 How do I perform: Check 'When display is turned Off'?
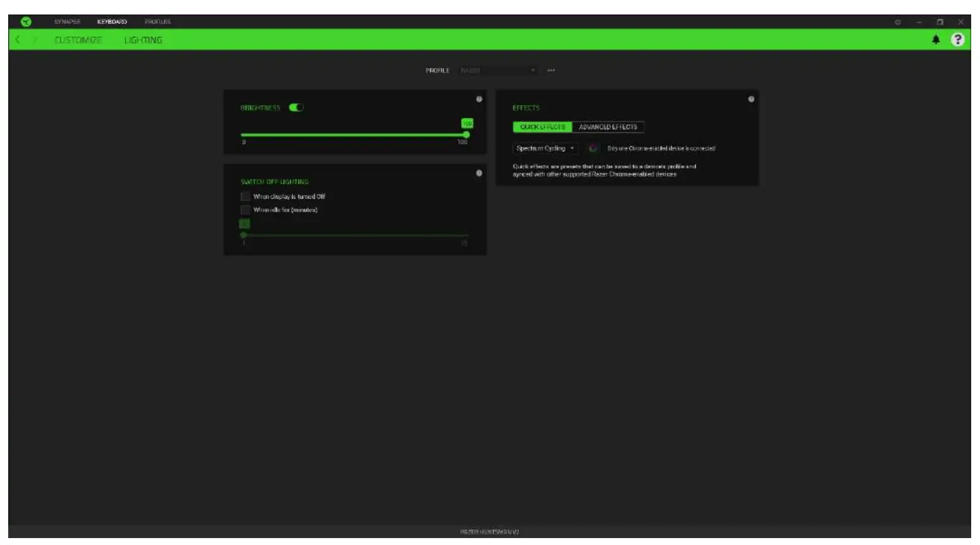tap(245, 197)
